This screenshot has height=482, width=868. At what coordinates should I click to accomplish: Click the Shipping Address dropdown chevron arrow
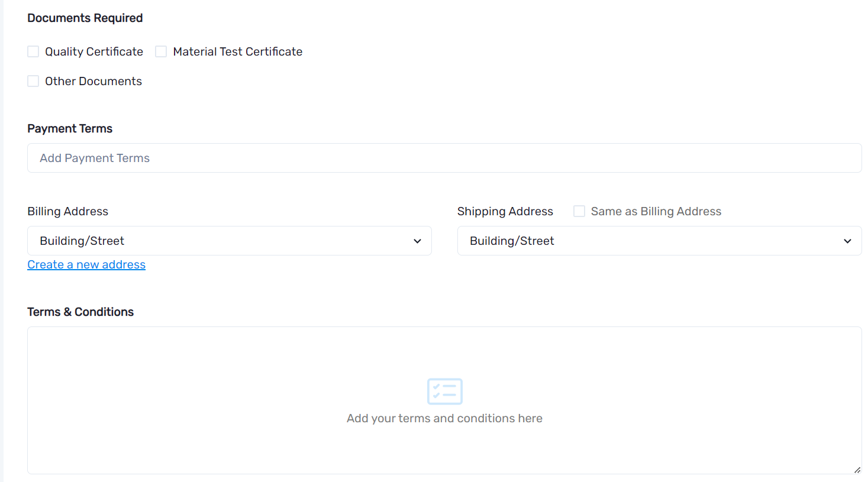click(847, 241)
